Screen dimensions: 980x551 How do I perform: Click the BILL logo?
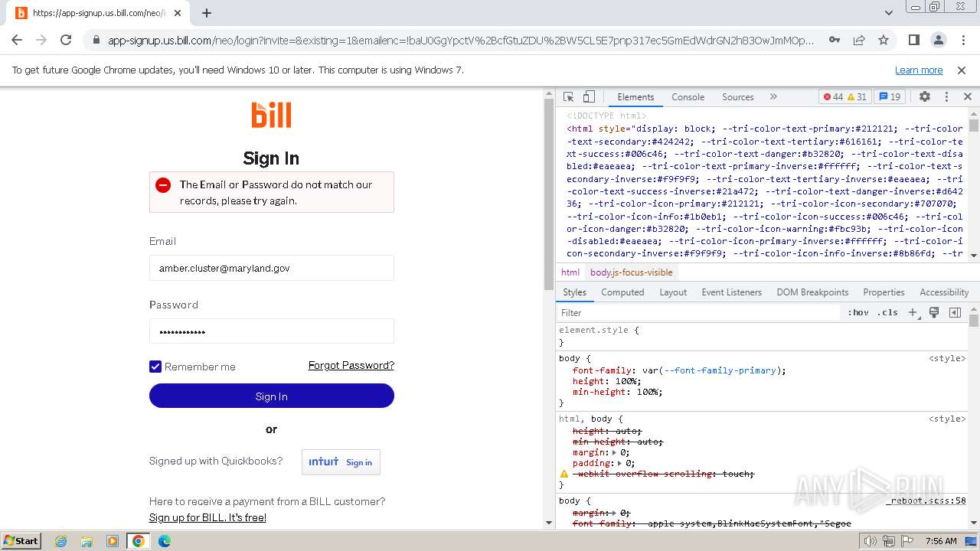click(271, 115)
